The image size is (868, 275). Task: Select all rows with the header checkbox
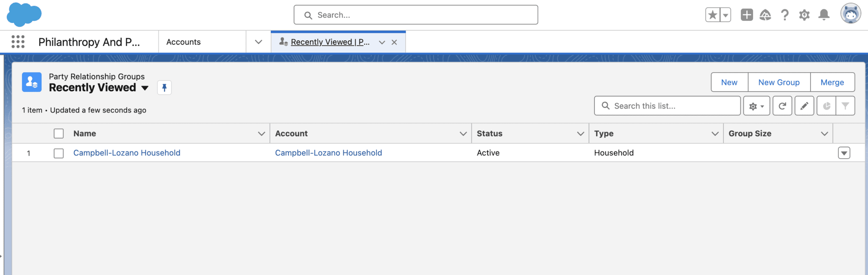(x=59, y=134)
